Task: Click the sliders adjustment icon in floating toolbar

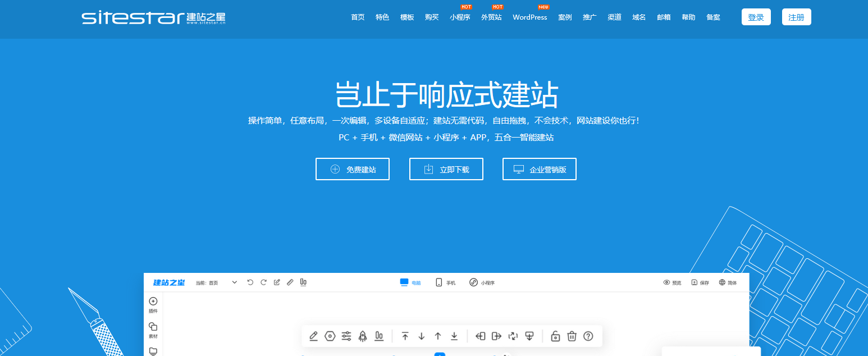Action: [346, 336]
